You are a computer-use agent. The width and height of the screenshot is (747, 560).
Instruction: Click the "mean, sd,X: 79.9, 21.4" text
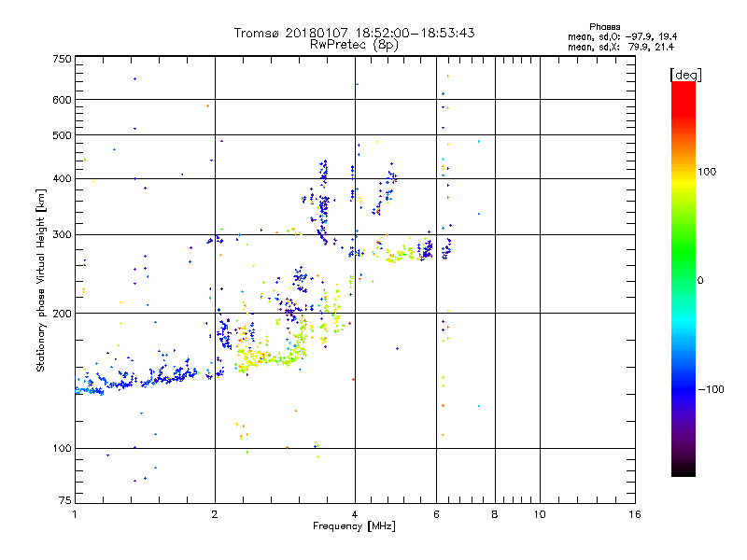coord(621,47)
